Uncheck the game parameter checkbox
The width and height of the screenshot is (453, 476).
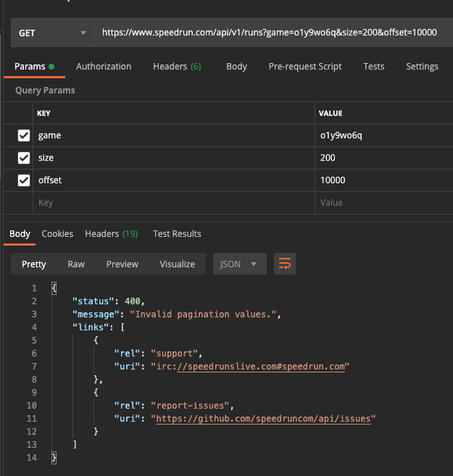coord(24,135)
